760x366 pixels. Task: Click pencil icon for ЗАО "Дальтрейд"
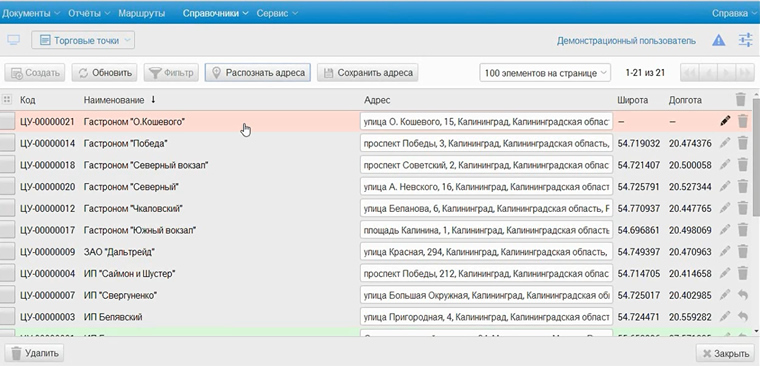(x=725, y=252)
